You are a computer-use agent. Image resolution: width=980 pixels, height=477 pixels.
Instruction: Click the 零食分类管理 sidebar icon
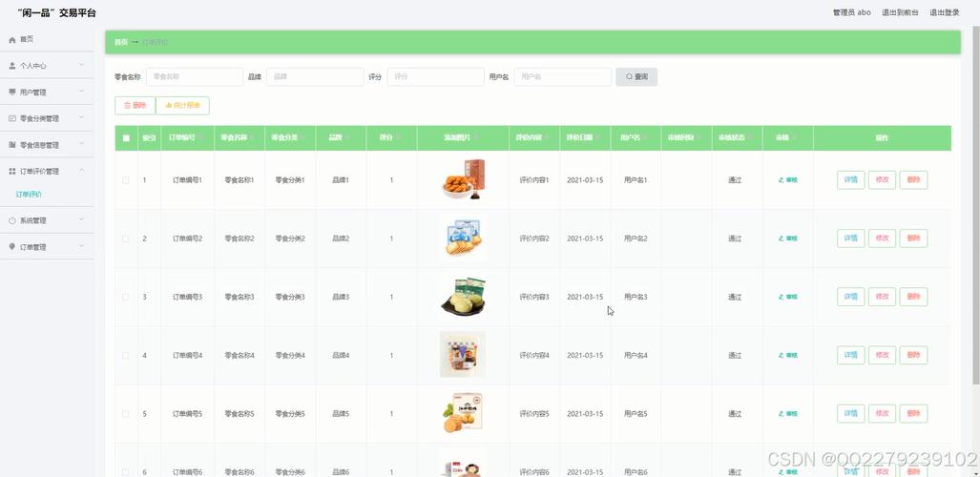[x=12, y=118]
